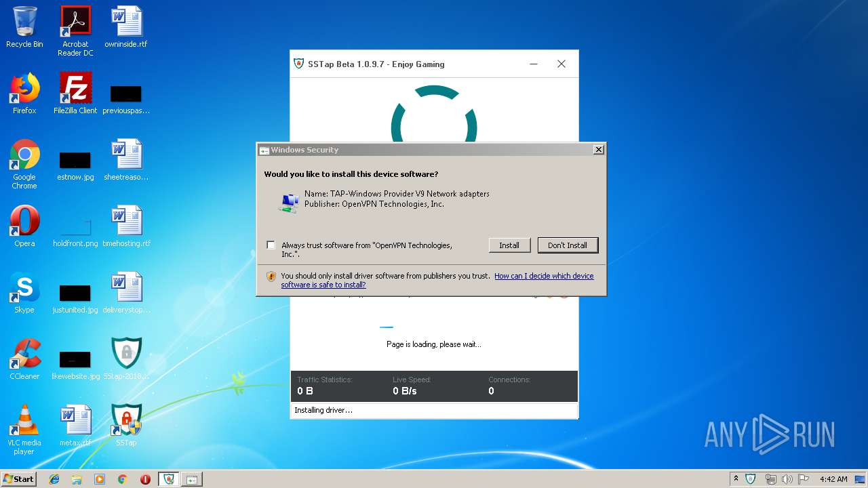868x488 pixels.
Task: Select the owninside.rtf document
Action: (x=126, y=27)
